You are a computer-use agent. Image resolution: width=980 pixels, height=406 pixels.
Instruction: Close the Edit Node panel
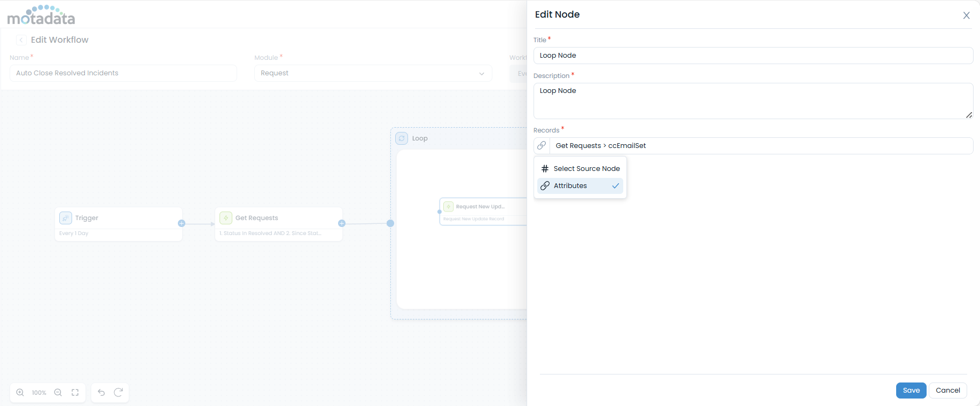966,15
